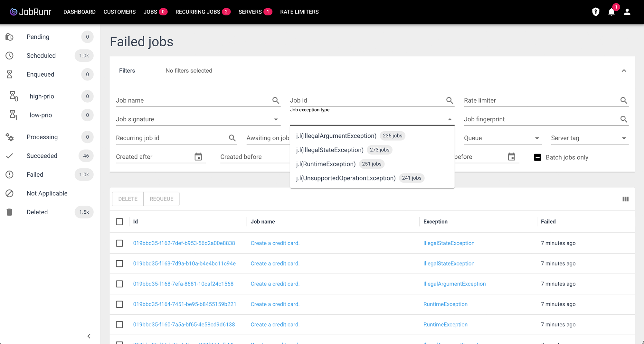The width and height of the screenshot is (644, 344).
Task: Check the select-all checkbox in table header
Action: click(119, 222)
